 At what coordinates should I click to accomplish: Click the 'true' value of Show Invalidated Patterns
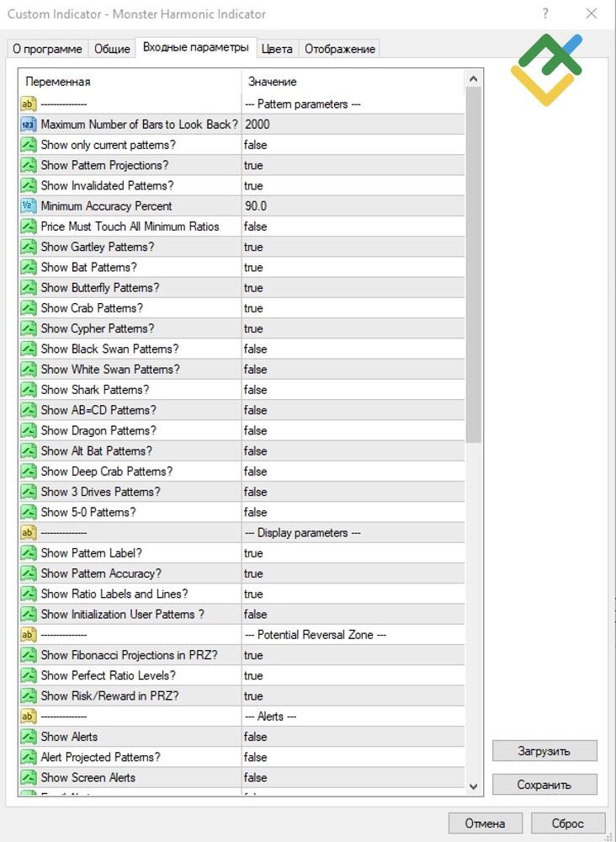253,186
